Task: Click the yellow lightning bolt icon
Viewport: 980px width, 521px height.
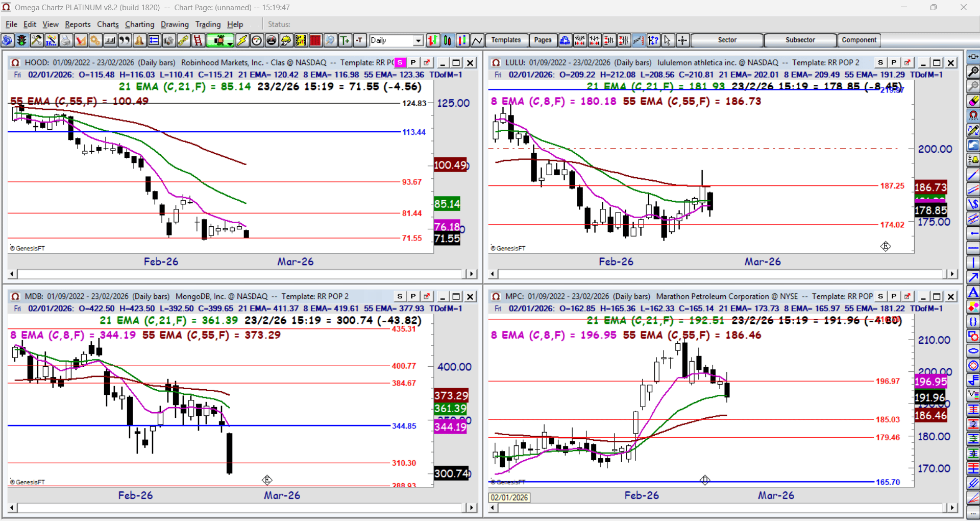Action: pyautogui.click(x=242, y=40)
